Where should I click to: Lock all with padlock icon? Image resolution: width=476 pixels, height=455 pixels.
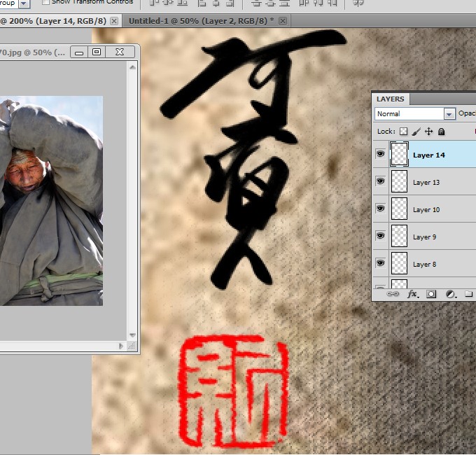coord(442,132)
